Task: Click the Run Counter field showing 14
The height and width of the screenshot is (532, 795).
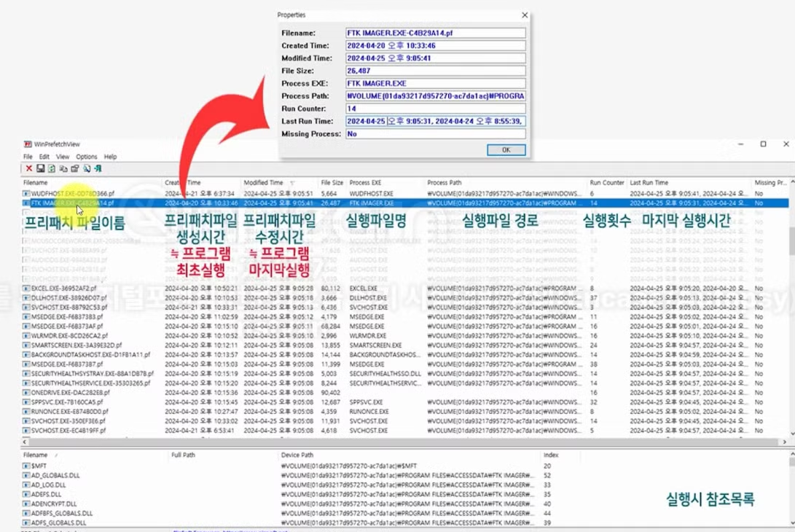Action: click(436, 109)
